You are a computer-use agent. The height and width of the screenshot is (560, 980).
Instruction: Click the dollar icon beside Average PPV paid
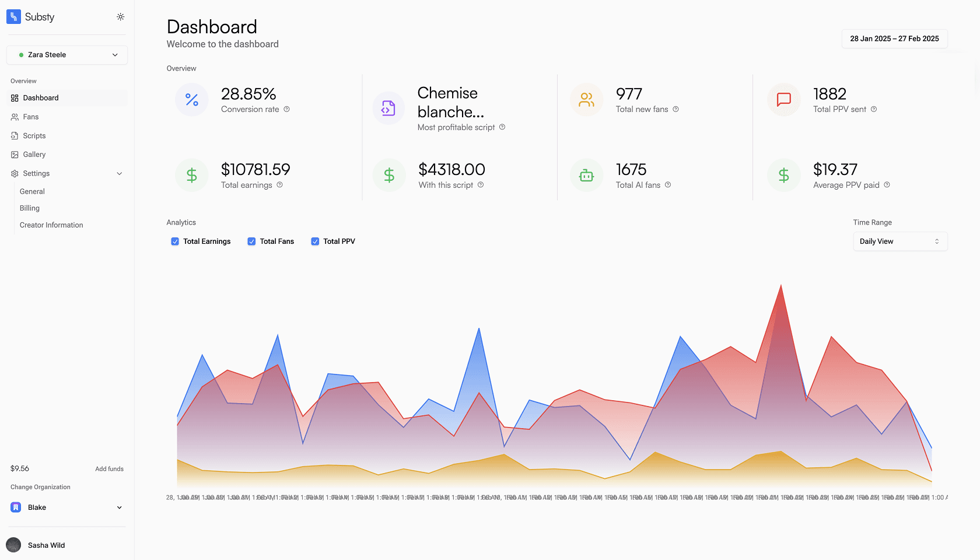tap(784, 175)
